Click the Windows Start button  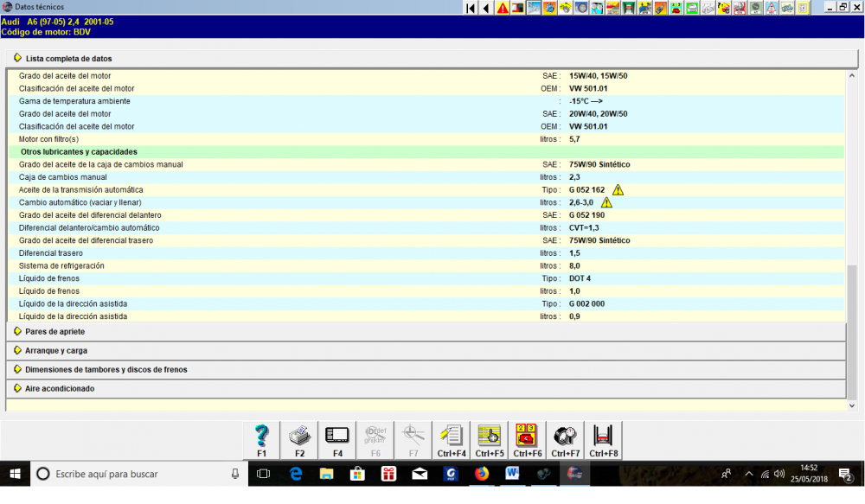15,474
